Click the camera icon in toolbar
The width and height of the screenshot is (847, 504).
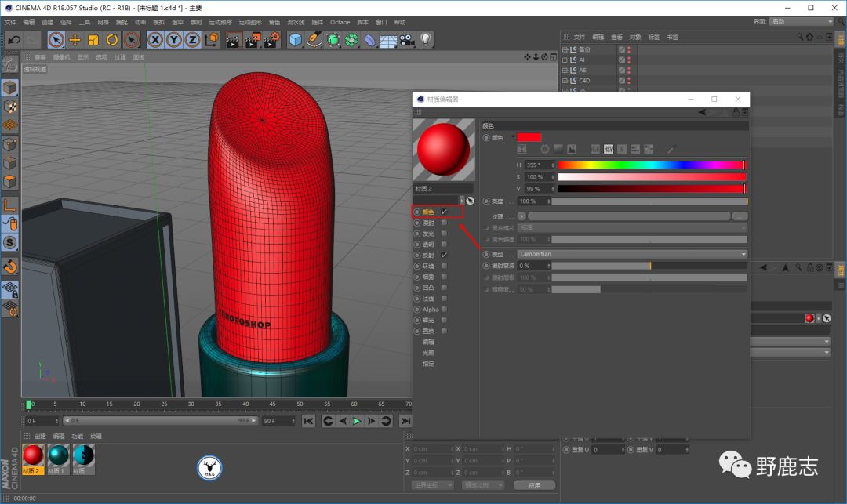pos(407,39)
